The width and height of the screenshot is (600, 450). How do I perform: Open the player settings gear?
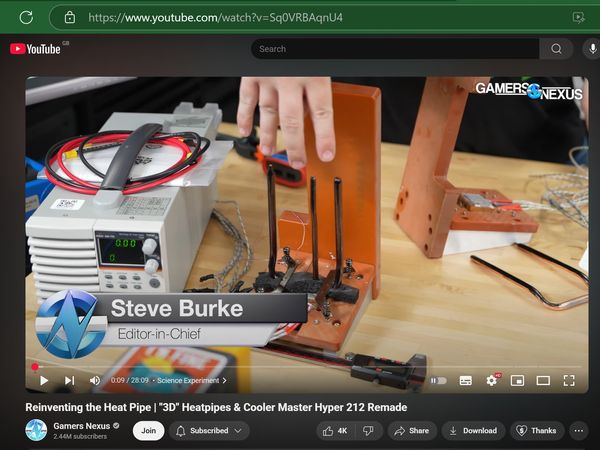[492, 380]
